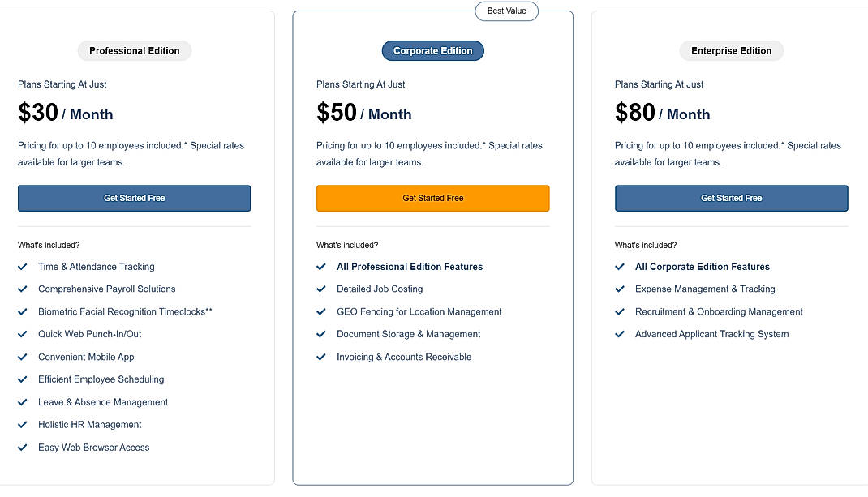Click the orange Get Started Free button

[432, 198]
